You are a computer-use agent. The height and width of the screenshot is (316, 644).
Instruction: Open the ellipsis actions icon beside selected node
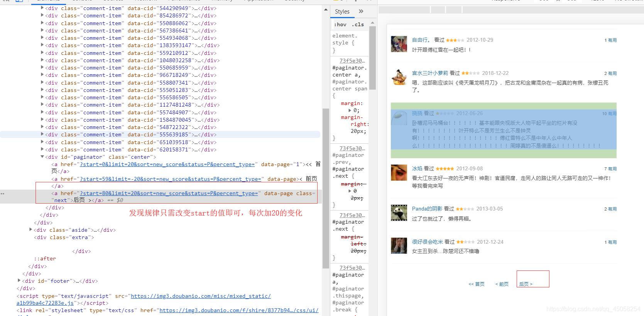coord(3,193)
